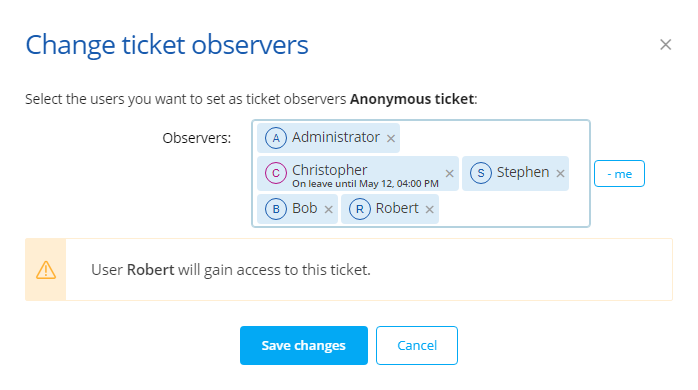The image size is (698, 390).
Task: Close the Change ticket observers dialog
Action: pyautogui.click(x=666, y=45)
